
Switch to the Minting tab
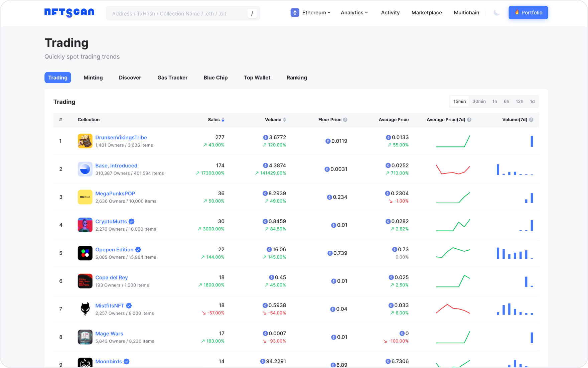[93, 78]
